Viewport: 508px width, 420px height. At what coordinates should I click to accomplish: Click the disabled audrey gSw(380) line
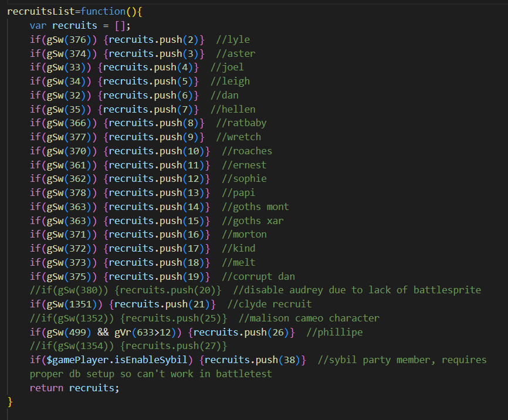(x=255, y=290)
